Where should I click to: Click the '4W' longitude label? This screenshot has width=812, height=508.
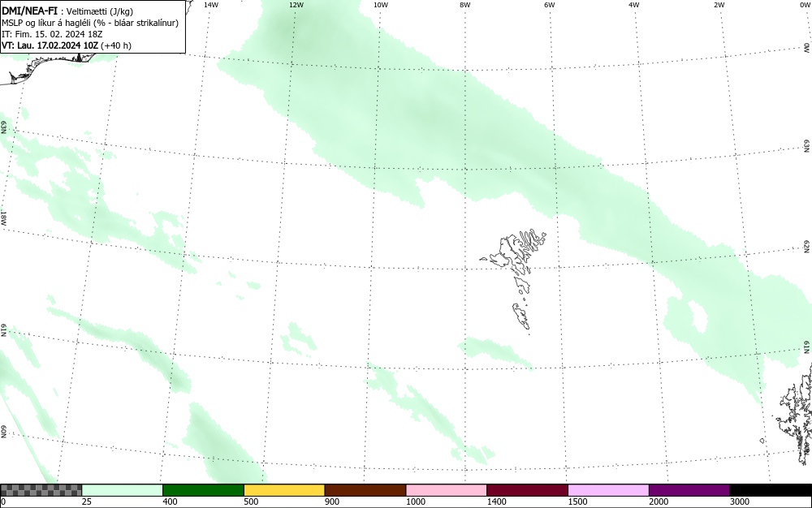click(x=634, y=5)
